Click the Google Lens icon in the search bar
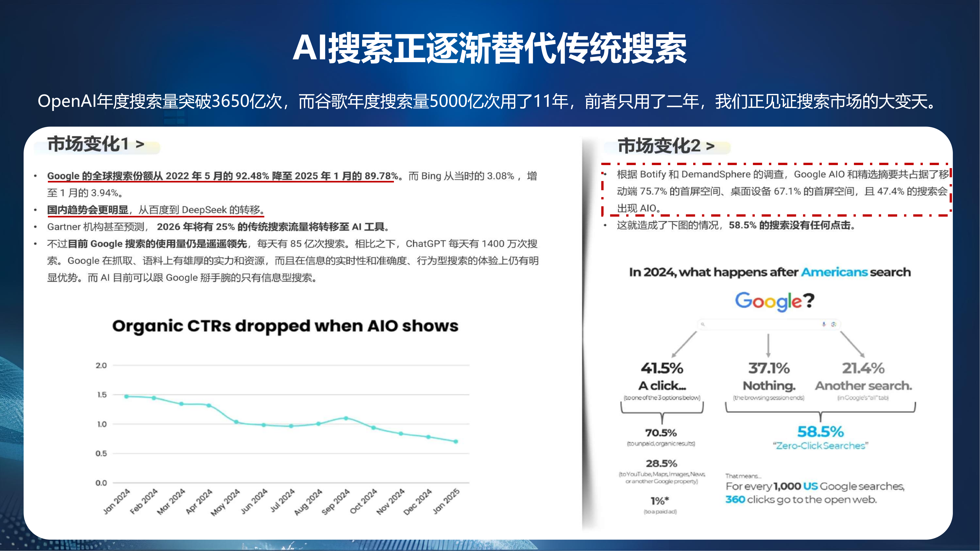Viewport: 980px width, 551px height. pyautogui.click(x=833, y=324)
